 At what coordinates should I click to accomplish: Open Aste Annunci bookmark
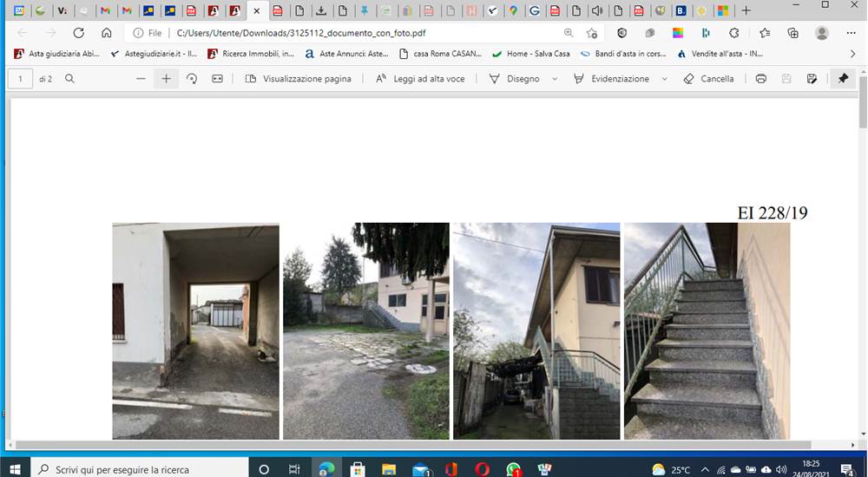click(347, 54)
